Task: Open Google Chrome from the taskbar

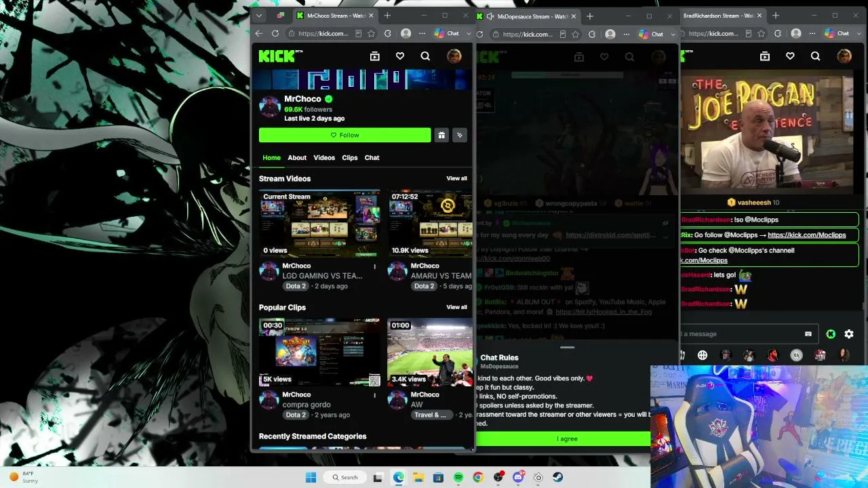Action: click(478, 477)
